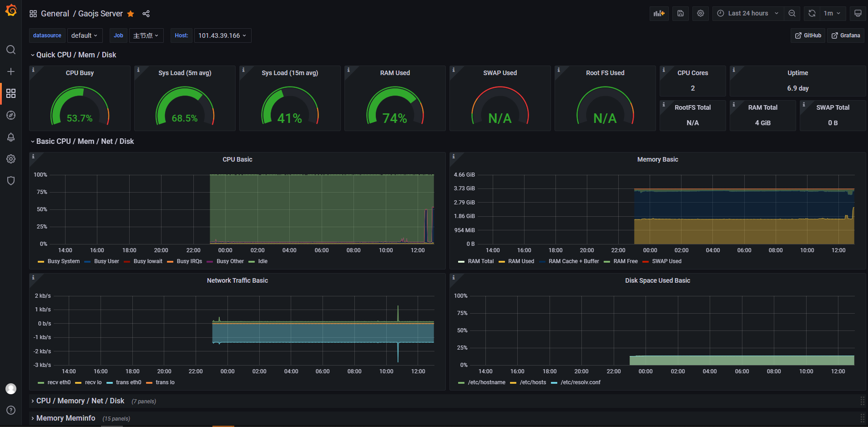
Task: Toggle the star to favorite dashboard
Action: point(131,14)
